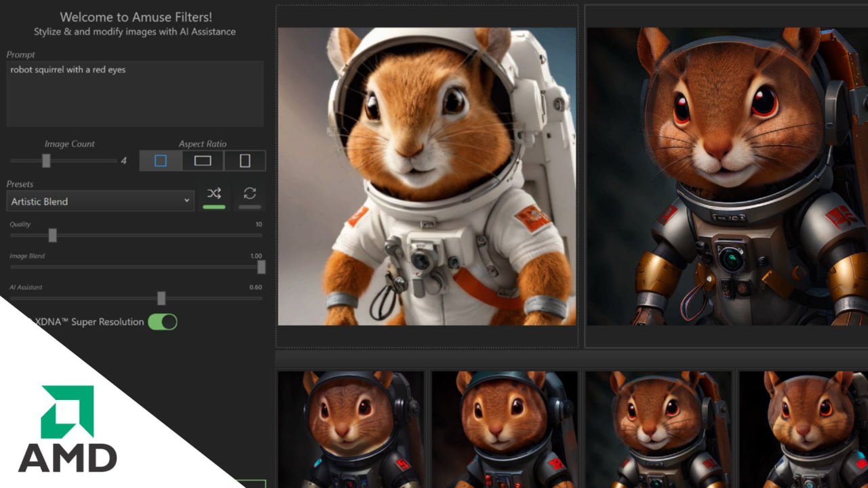Select the square aspect ratio icon
Viewport: 868px width, 488px height.
(x=161, y=161)
